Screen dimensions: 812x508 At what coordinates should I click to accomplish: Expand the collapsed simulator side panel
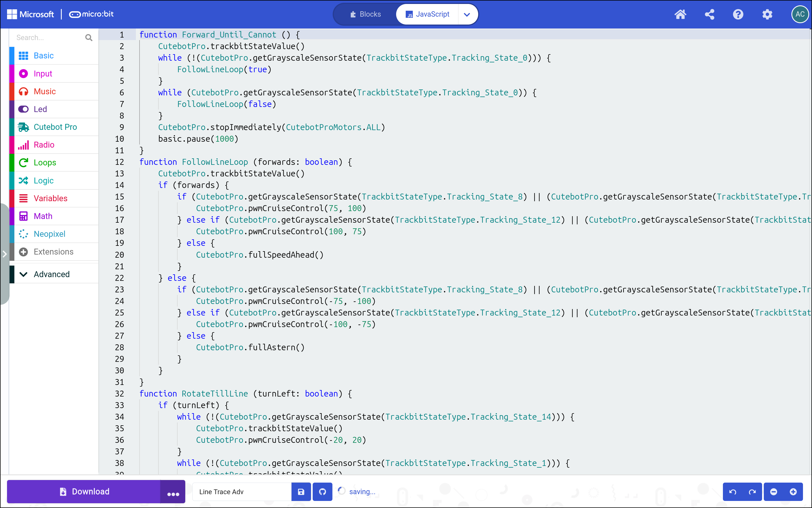click(4, 254)
